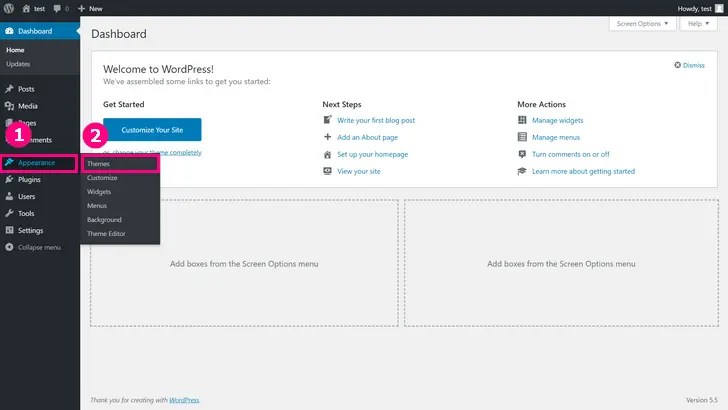This screenshot has height=410, width=728.
Task: Click 'Add an About page' link
Action: tap(367, 137)
